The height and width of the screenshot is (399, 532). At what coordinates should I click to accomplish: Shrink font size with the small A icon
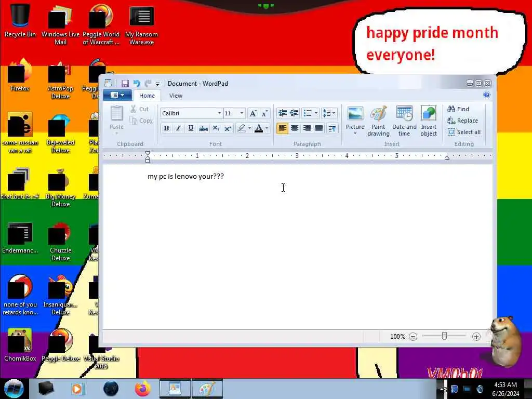click(x=264, y=113)
